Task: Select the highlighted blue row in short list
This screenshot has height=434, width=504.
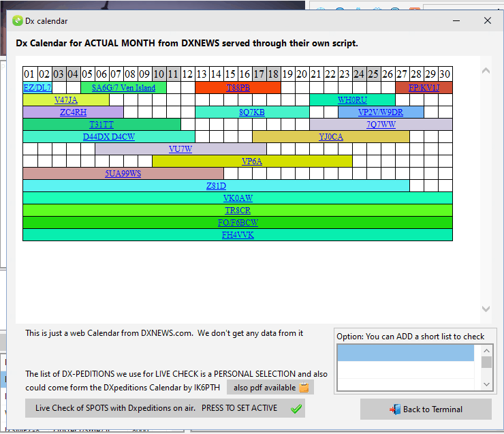Action: (x=406, y=353)
